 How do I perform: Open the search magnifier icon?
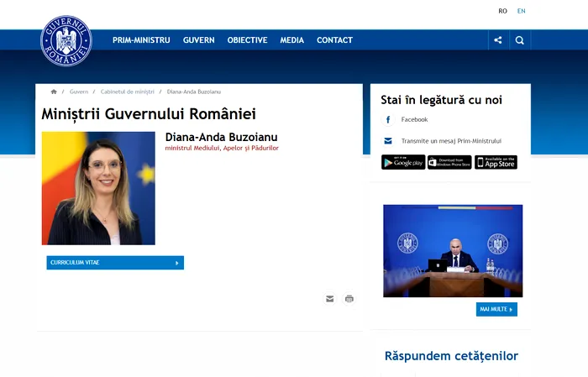520,40
